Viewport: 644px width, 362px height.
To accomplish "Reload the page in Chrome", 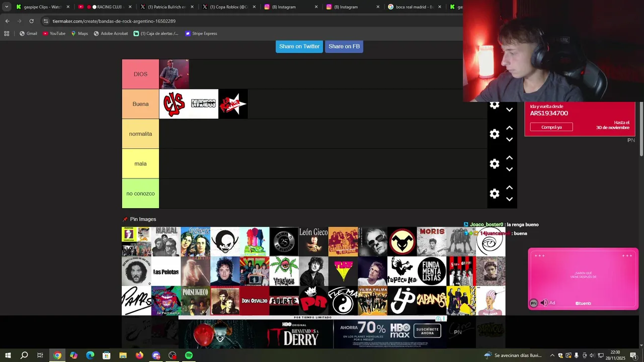I will coord(31,21).
